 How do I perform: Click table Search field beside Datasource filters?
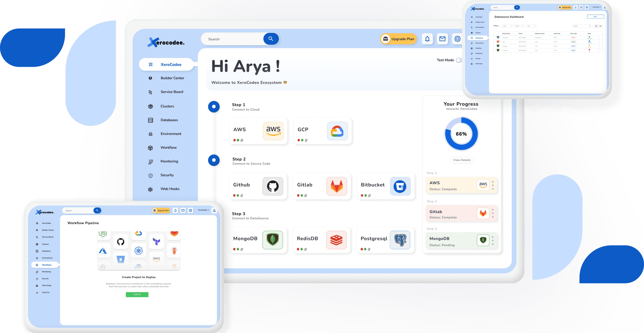tap(582, 26)
